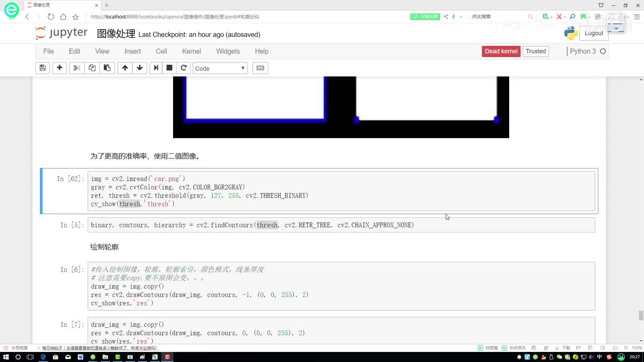644x362 pixels.
Task: Open the File menu
Action: point(48,51)
